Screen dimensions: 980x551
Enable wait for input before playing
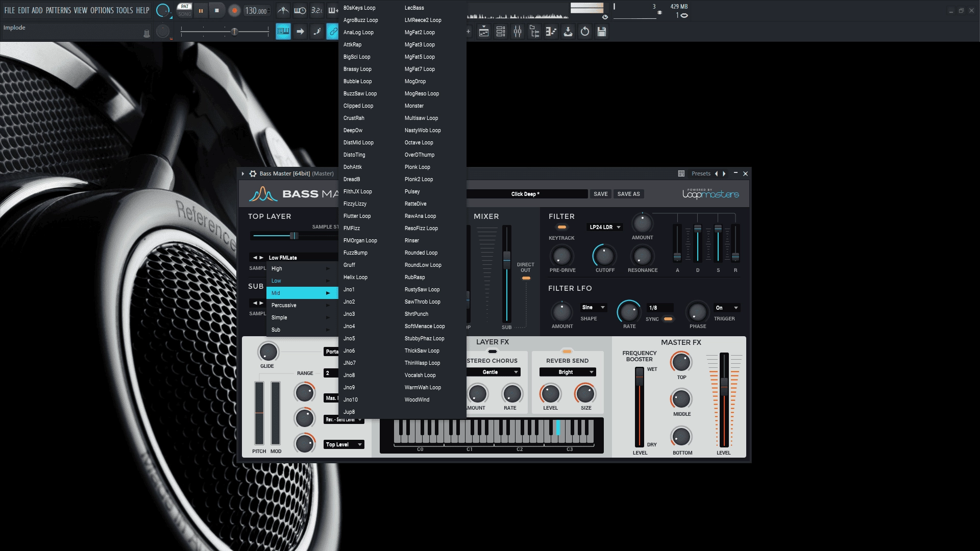click(300, 10)
